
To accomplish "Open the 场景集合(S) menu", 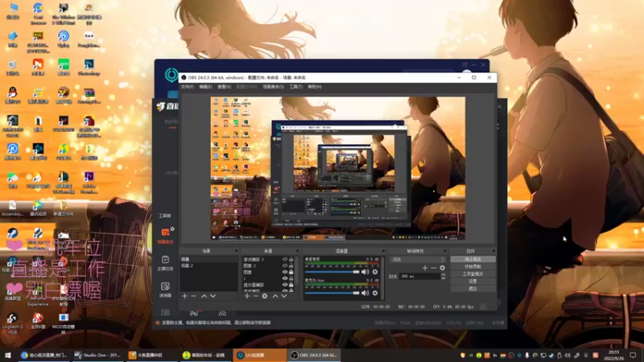I will (273, 87).
